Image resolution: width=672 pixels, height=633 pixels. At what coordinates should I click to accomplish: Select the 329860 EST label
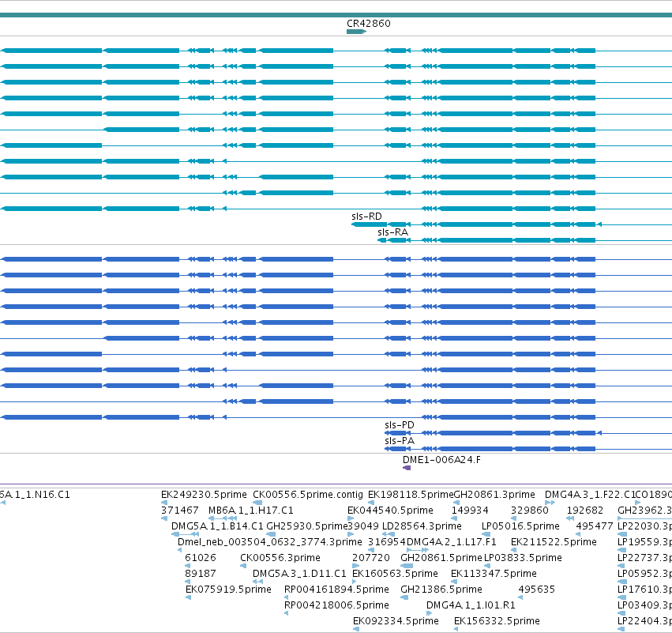(x=530, y=511)
